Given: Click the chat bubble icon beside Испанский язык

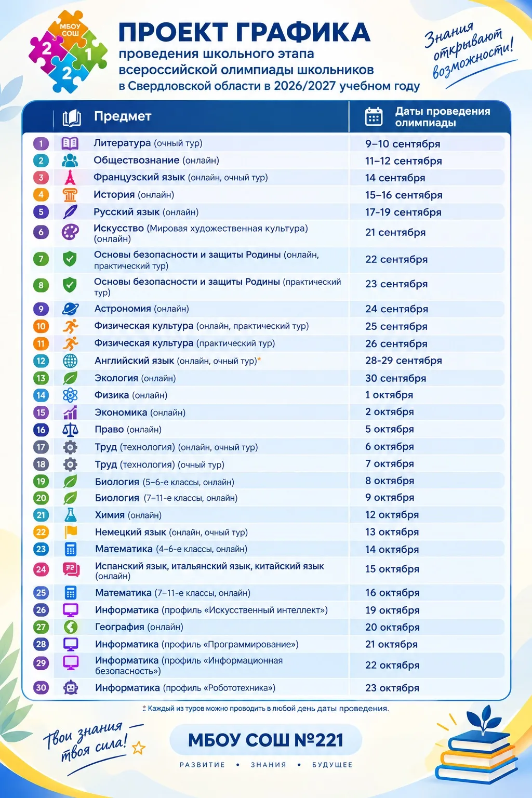Looking at the screenshot, I should (71, 569).
